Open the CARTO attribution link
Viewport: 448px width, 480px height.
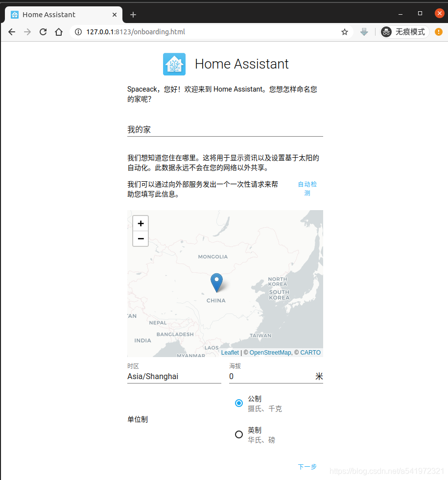(310, 353)
